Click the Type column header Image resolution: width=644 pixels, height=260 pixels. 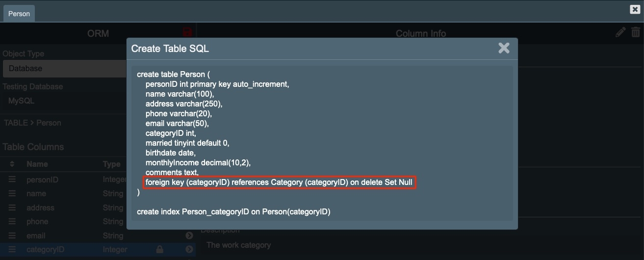111,164
